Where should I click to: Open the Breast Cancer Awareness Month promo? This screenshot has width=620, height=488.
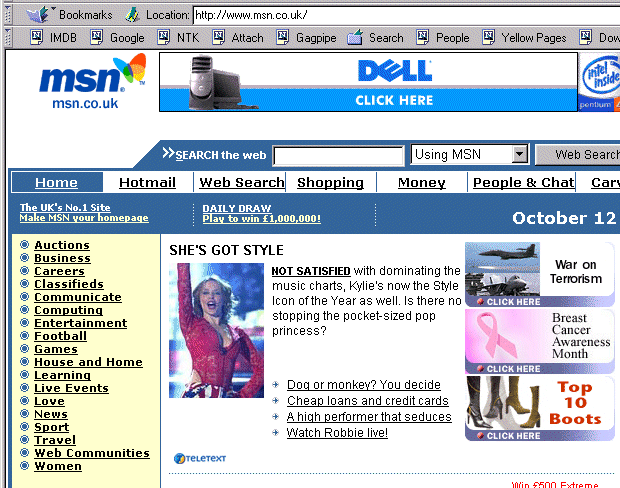tap(540, 342)
